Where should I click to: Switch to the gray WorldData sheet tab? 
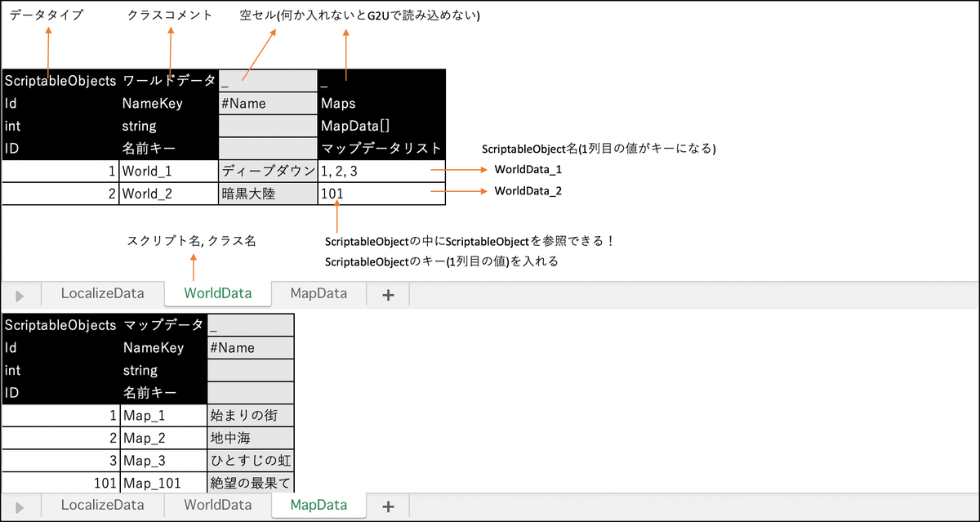click(x=217, y=506)
